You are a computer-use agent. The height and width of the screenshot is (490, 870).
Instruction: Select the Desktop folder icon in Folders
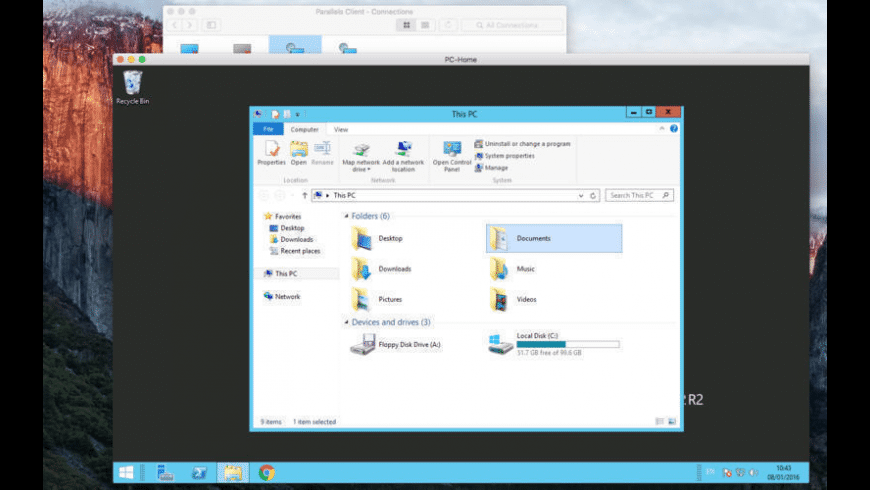[362, 239]
